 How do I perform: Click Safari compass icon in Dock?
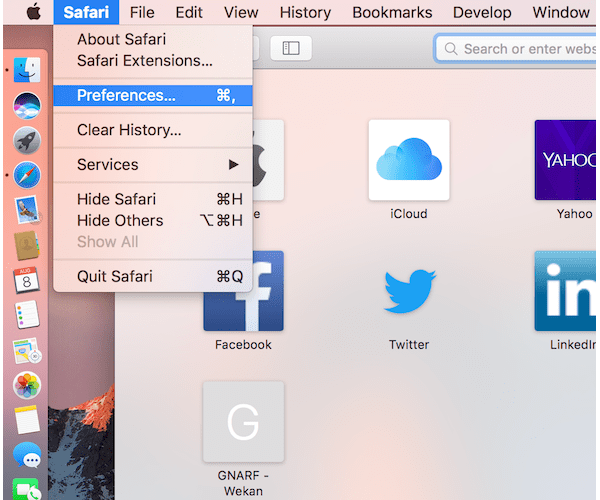click(x=27, y=175)
